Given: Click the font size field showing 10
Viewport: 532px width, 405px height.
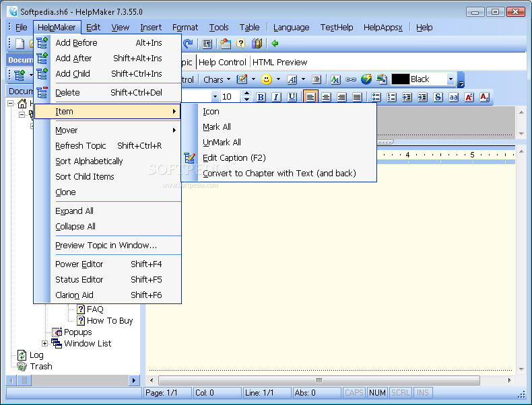Looking at the screenshot, I should (231, 97).
